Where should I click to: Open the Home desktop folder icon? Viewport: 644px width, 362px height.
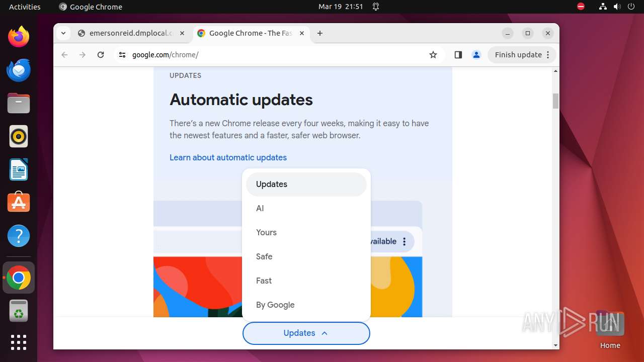coord(610,330)
